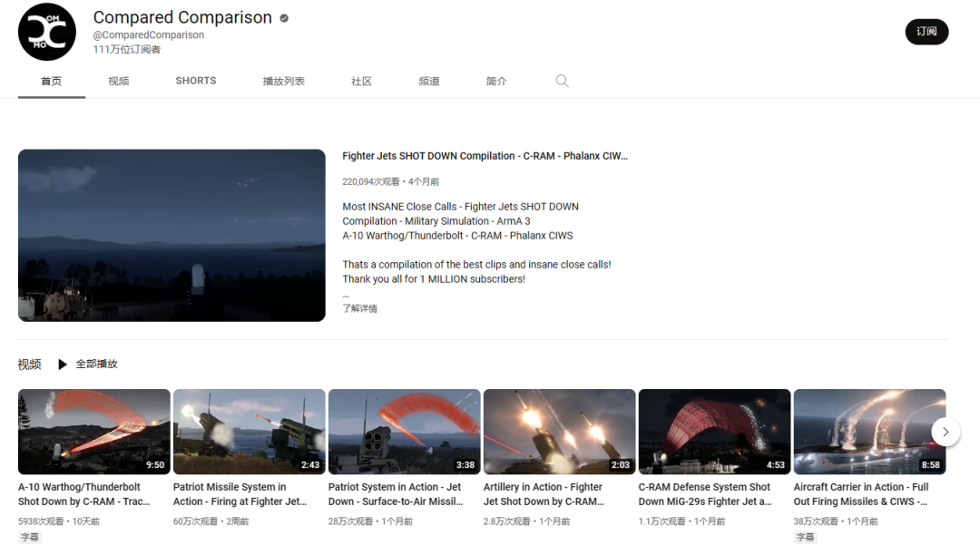
Task: Click the 2.8万次观看 · 1个月前 metadata
Action: point(527,521)
